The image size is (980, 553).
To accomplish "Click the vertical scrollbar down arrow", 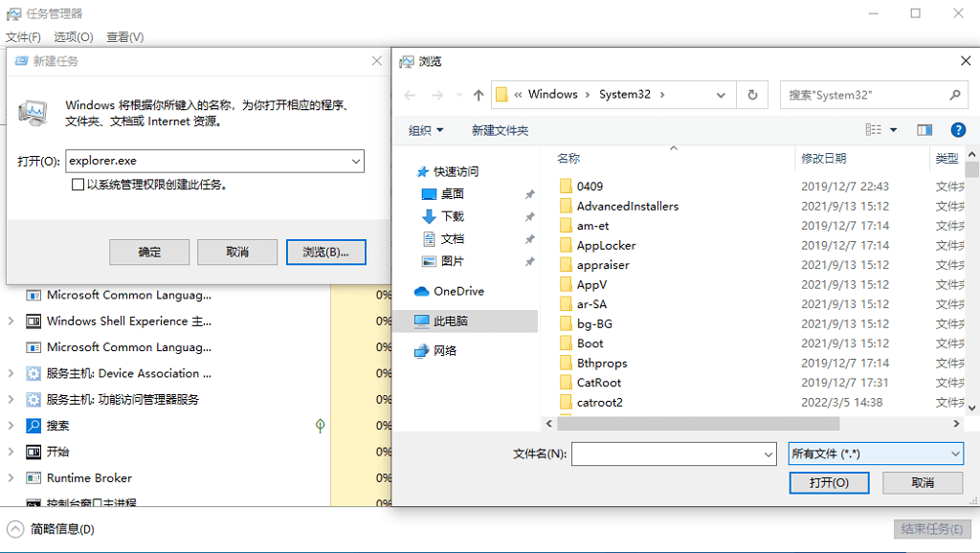I will tap(972, 408).
